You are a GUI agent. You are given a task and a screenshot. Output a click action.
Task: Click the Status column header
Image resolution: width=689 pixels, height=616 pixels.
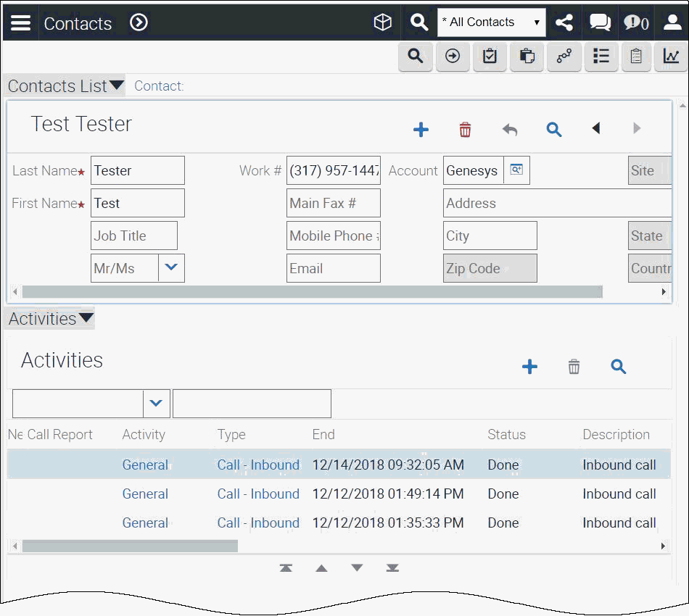pos(507,434)
